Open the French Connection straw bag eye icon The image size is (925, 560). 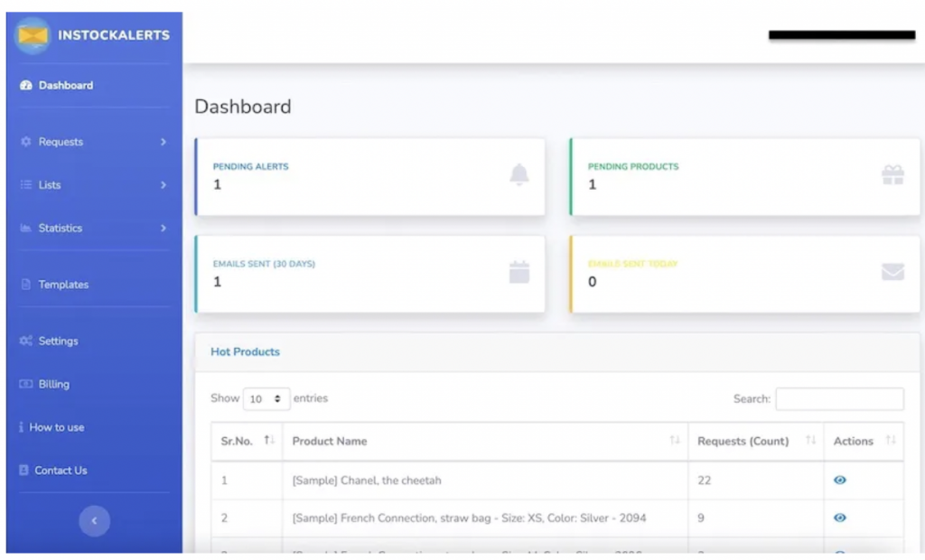click(839, 518)
